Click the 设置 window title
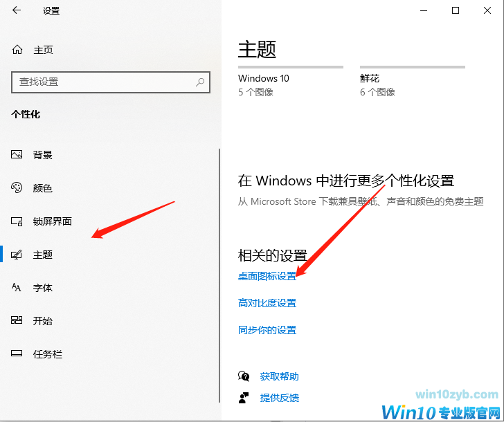Viewport: 504px width, 422px height. coord(51,11)
